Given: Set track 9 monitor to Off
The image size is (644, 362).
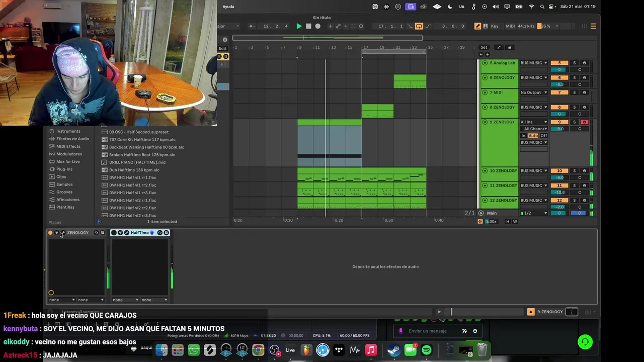Looking at the screenshot, I should pyautogui.click(x=543, y=136).
